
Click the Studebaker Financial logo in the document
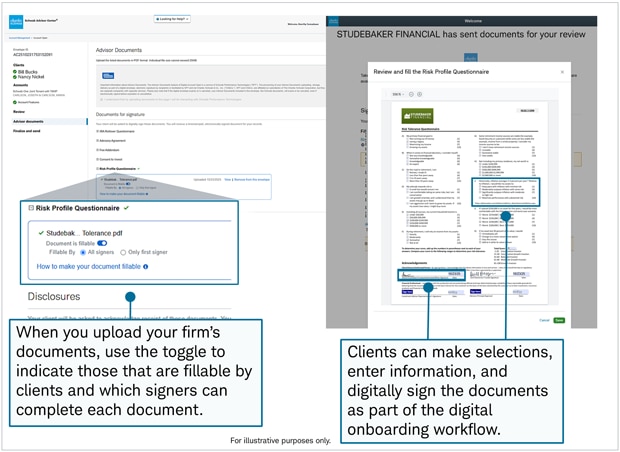click(x=417, y=116)
